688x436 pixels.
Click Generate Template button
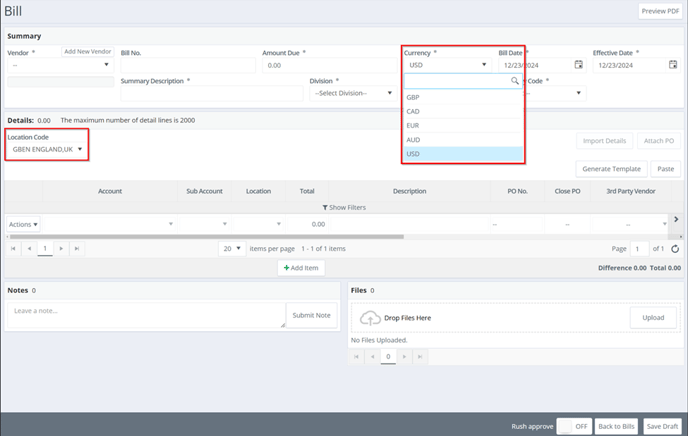pyautogui.click(x=611, y=169)
